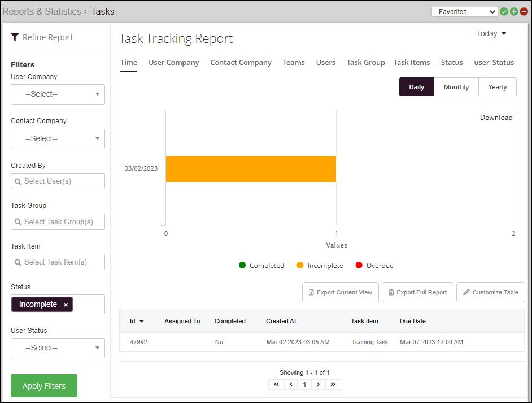532x403 pixels.
Task: Switch chart to Yearly view
Action: coord(498,87)
